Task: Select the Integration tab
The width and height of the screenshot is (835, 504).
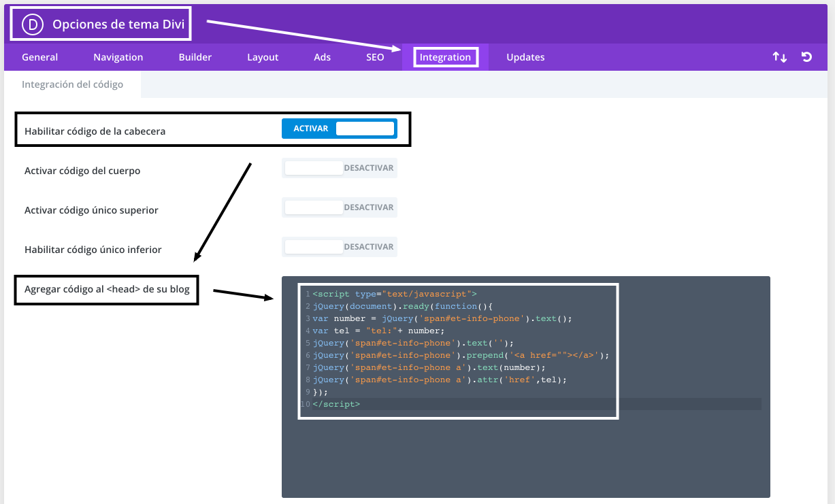Action: click(x=445, y=57)
